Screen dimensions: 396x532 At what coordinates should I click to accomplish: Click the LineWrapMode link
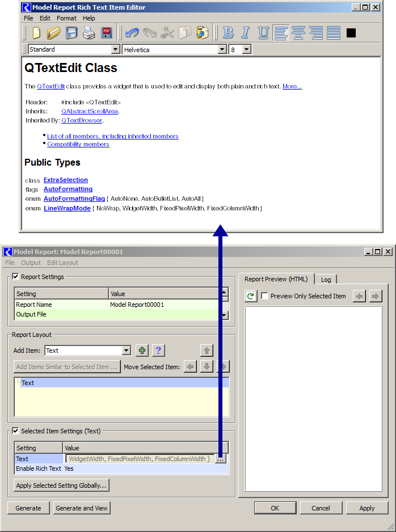coord(67,208)
